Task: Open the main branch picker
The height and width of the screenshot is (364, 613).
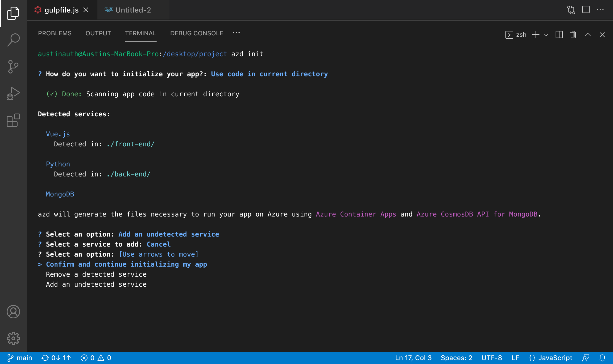Action: coord(20,358)
